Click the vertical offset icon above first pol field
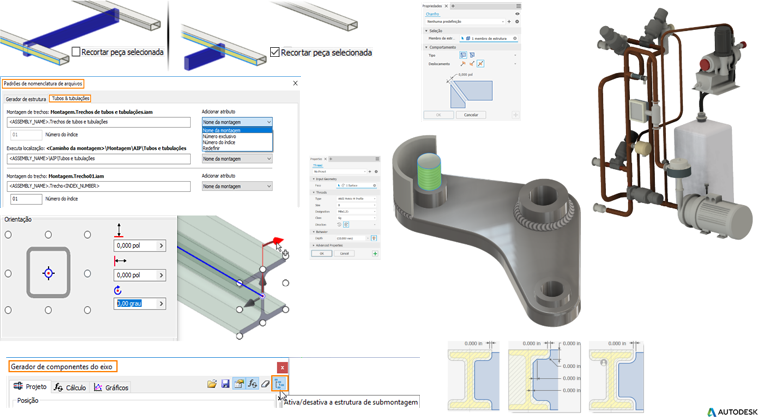This screenshot has height=417, width=758. [x=119, y=230]
